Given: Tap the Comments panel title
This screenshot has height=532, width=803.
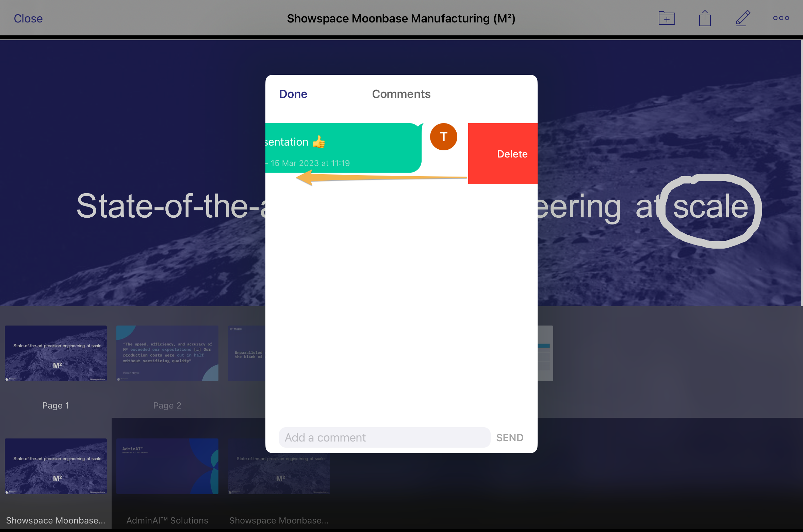Looking at the screenshot, I should click(401, 94).
